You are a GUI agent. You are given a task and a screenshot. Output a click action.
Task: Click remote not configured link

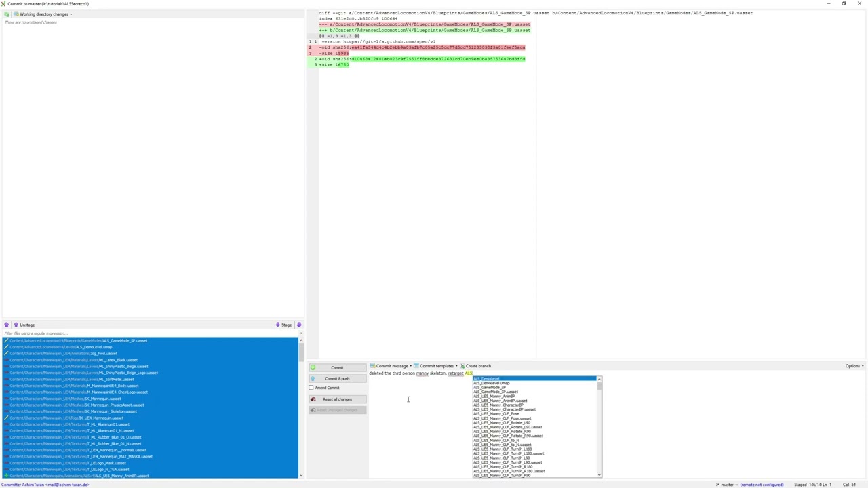762,485
